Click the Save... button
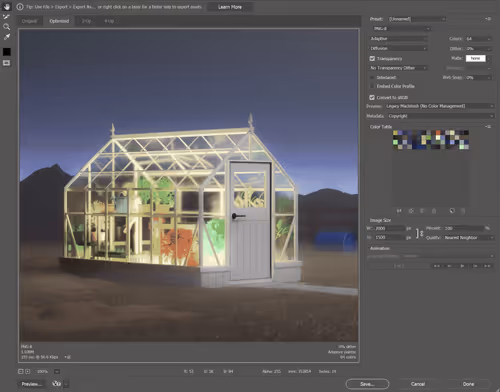 pyautogui.click(x=367, y=384)
